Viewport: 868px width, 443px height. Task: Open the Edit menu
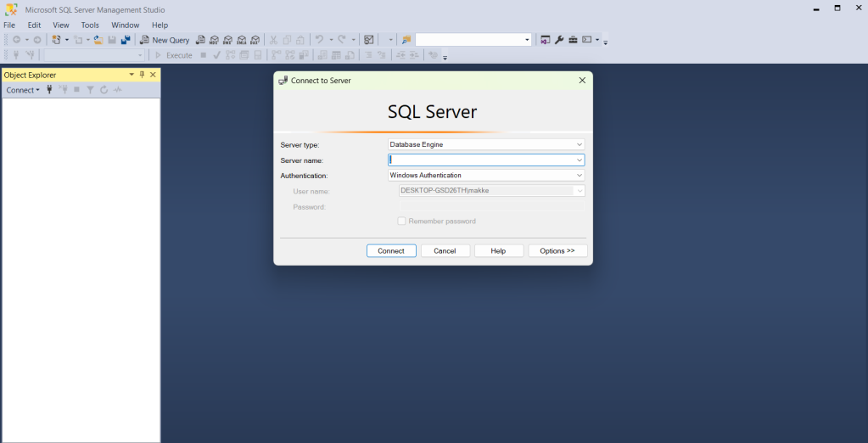34,25
